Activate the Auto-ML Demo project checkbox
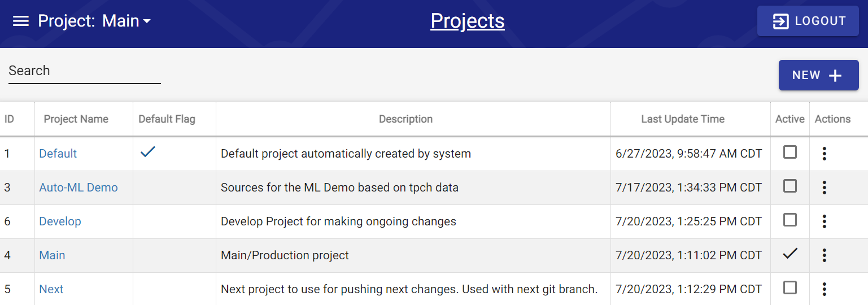 coord(790,186)
